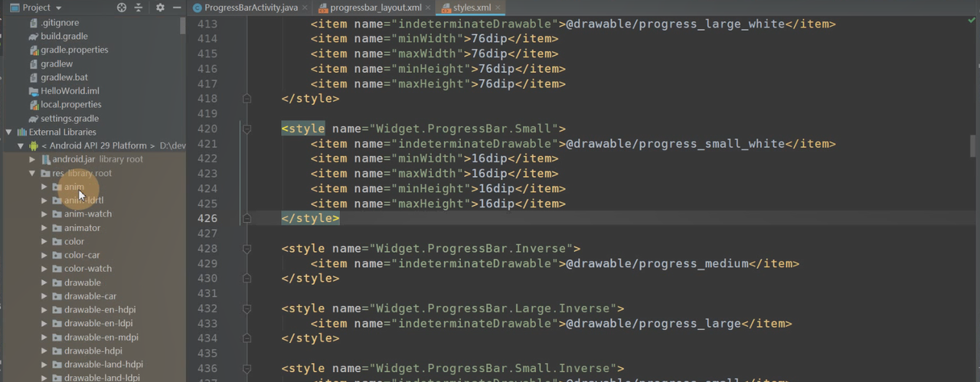
Task: Click the fold marker at line 434
Action: coord(247,338)
